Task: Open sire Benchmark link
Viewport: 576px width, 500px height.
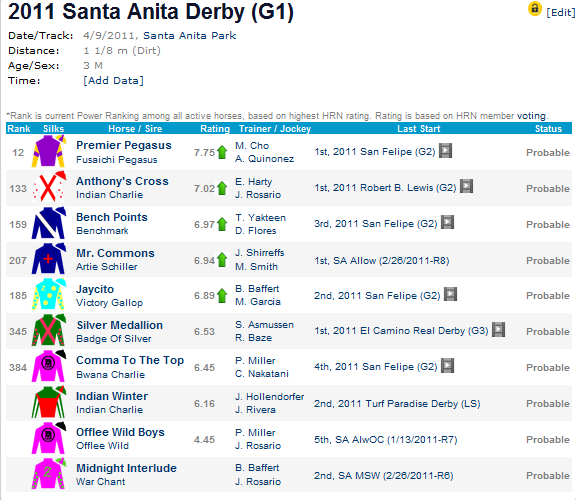Action: point(102,231)
